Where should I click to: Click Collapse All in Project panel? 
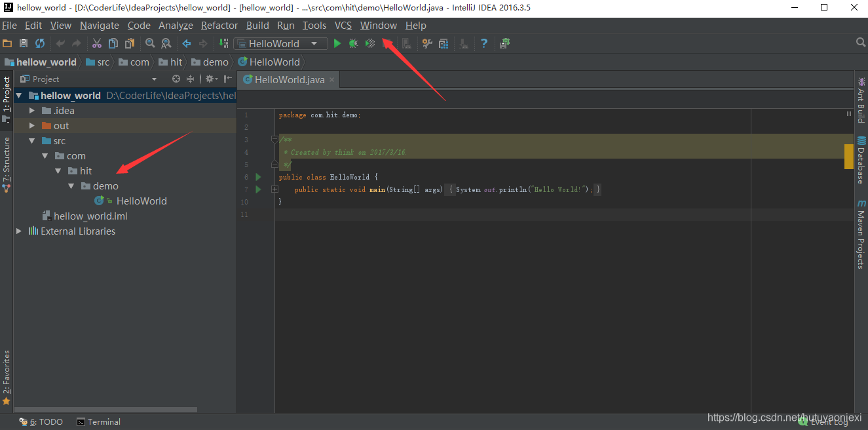coord(191,79)
